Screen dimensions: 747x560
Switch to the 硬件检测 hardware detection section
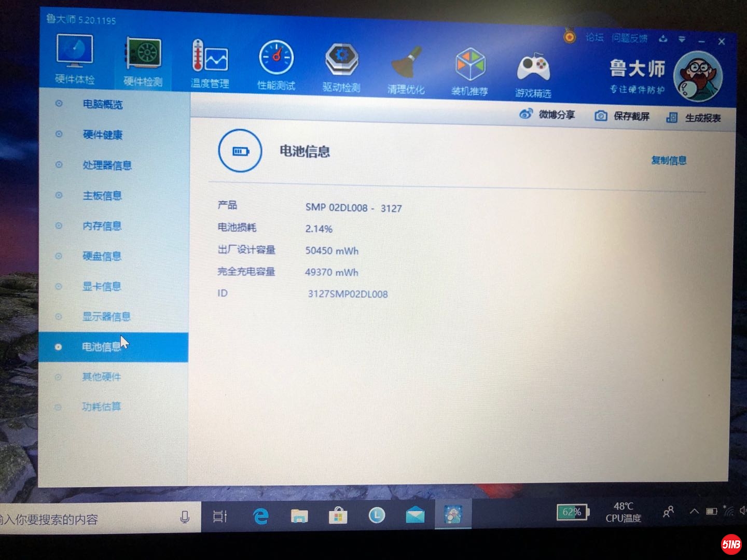(x=143, y=63)
